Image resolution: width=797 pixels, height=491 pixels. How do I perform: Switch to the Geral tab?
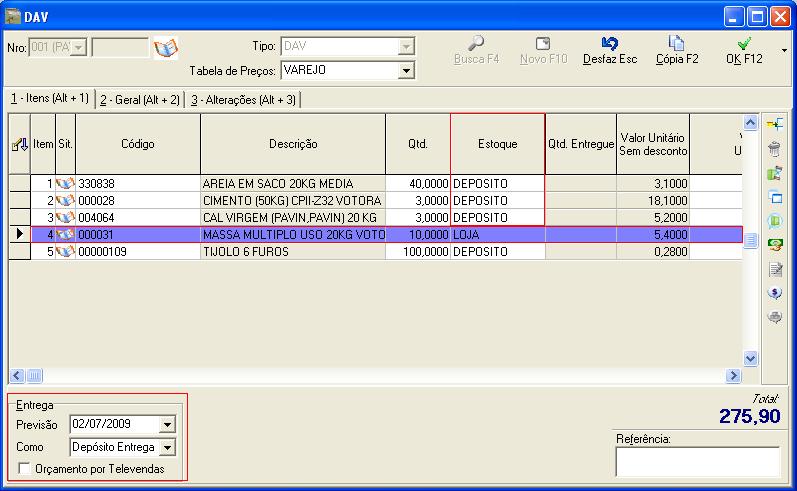139,99
